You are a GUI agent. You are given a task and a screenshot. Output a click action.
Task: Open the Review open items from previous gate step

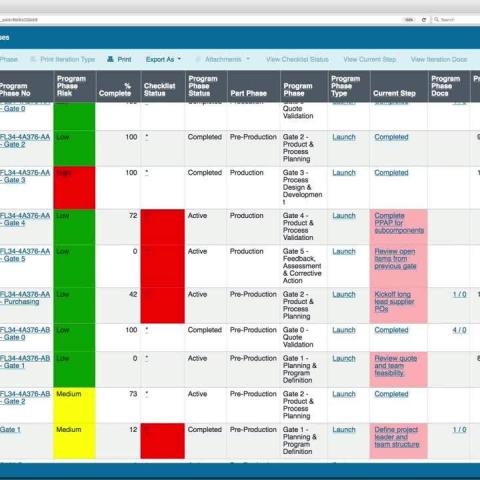[x=395, y=259]
